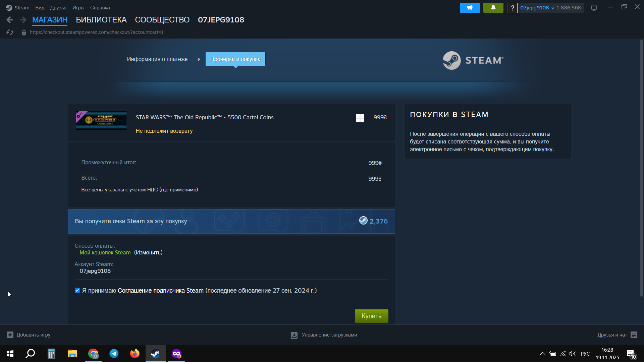Image resolution: width=644 pixels, height=362 pixels.
Task: Click the page vertical scrollbar
Action: (x=641, y=168)
